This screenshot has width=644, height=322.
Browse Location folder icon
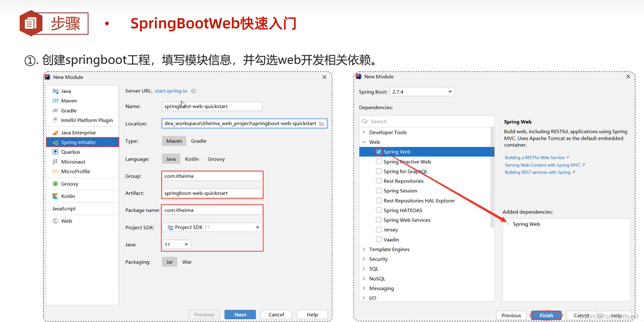pyautogui.click(x=322, y=123)
